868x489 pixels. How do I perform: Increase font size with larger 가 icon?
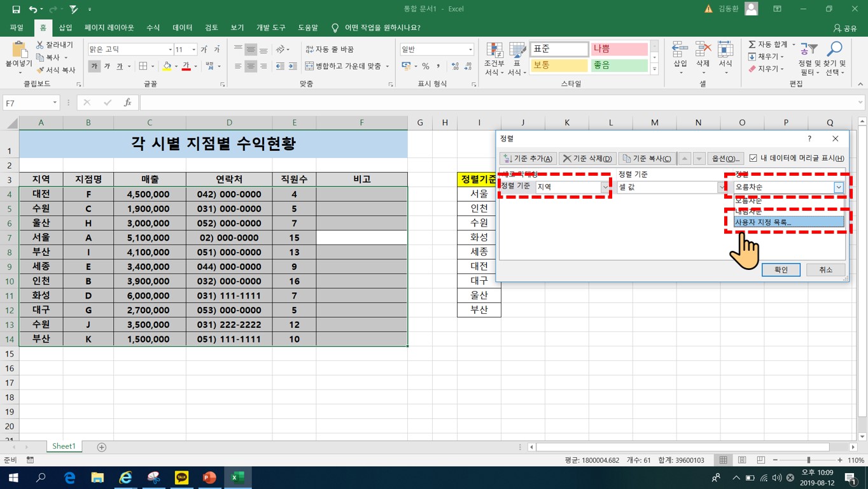point(204,50)
